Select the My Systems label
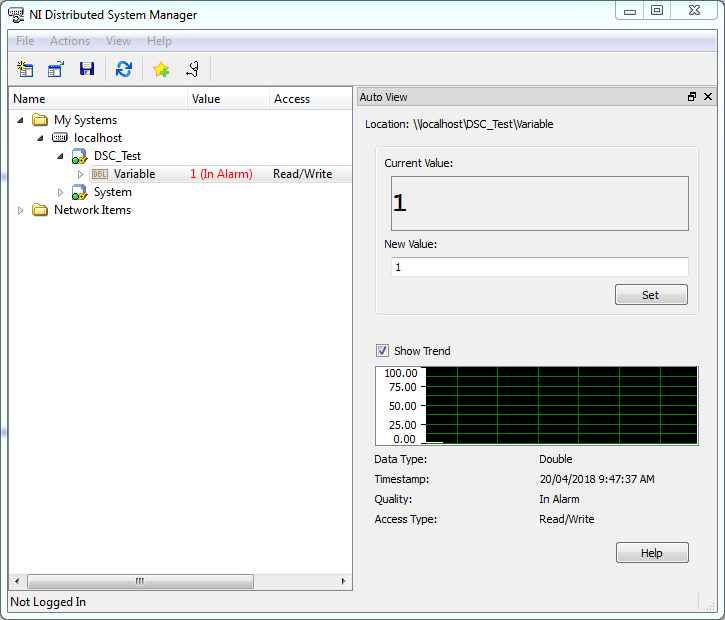Image resolution: width=725 pixels, height=620 pixels. tap(85, 120)
